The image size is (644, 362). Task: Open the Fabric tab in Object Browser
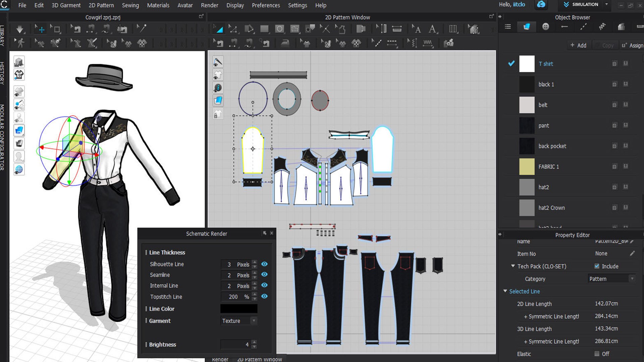pos(527,27)
